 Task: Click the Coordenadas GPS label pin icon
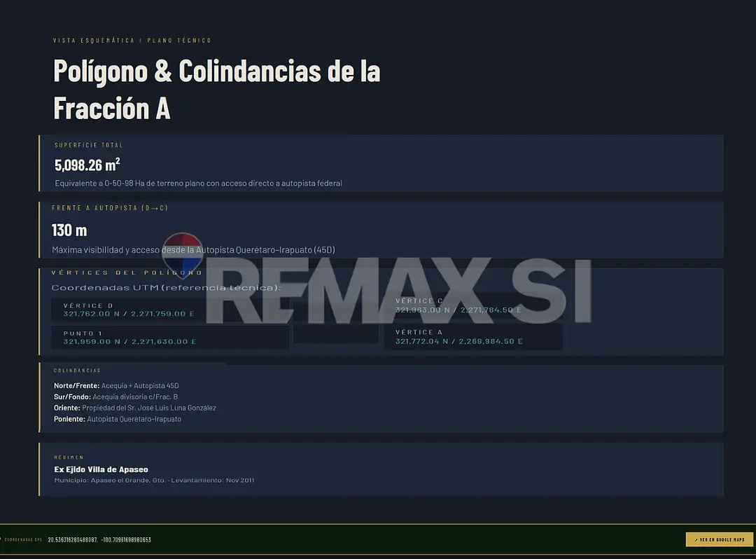1,539
